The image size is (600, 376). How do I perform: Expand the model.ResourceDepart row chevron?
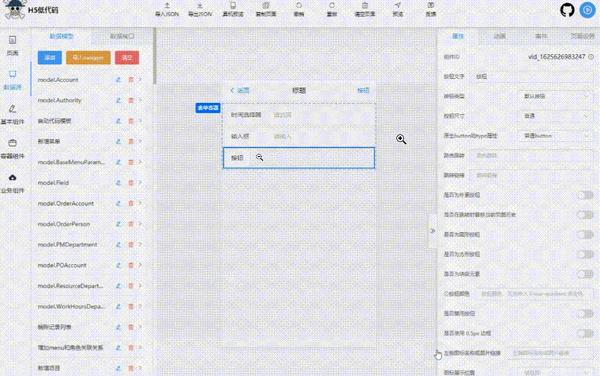140,286
